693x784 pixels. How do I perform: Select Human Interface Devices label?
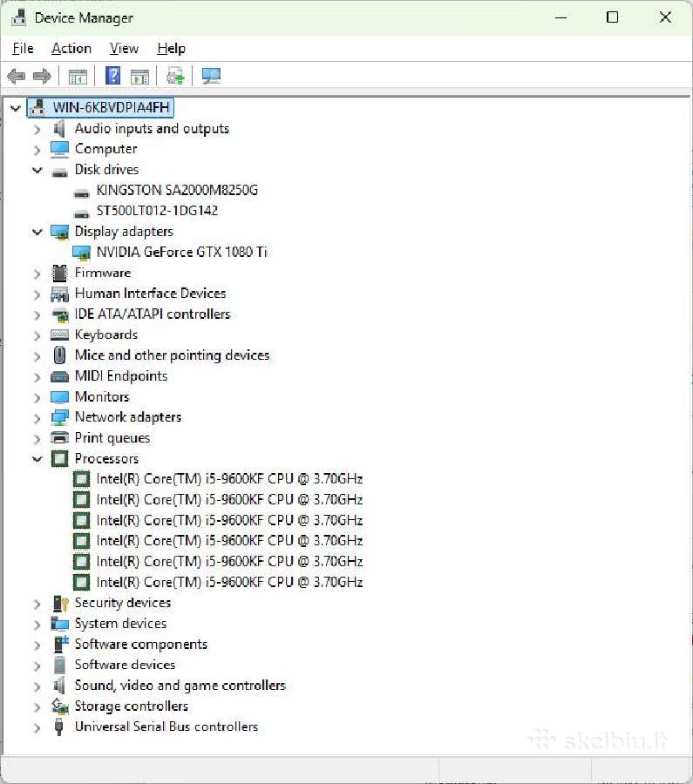tap(151, 294)
